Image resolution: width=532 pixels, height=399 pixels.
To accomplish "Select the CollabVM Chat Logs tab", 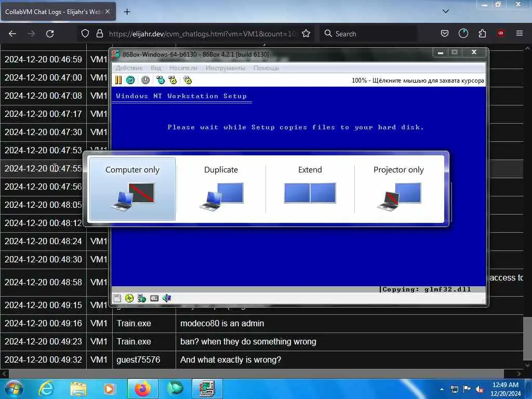I will (52, 12).
